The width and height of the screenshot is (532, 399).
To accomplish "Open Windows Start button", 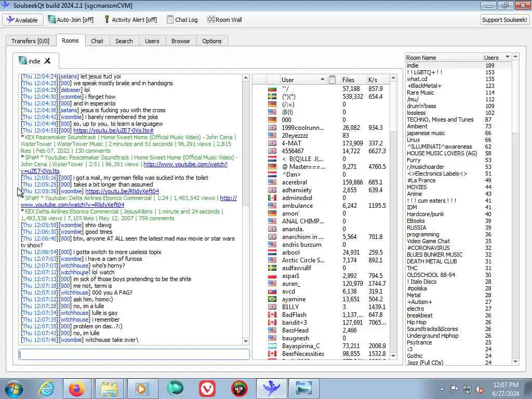I will coord(14,389).
